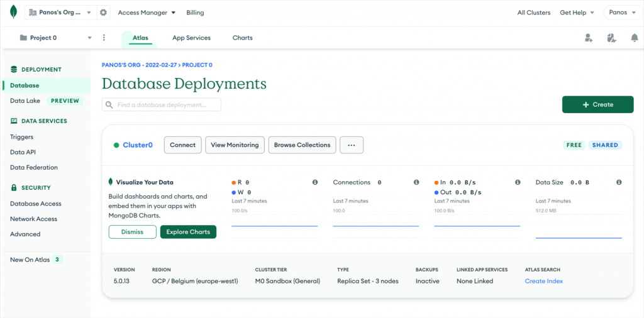
Task: Switch to the Charts tab
Action: click(x=243, y=38)
